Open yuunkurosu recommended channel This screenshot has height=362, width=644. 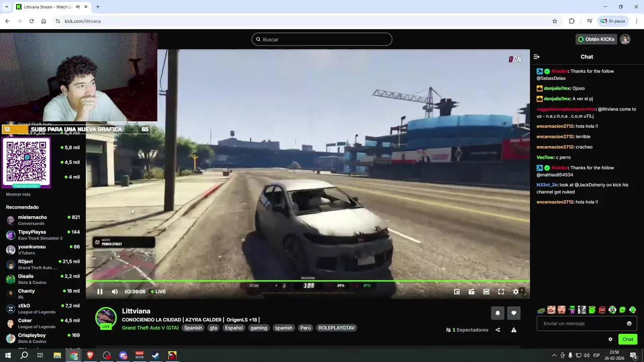[x=43, y=249]
